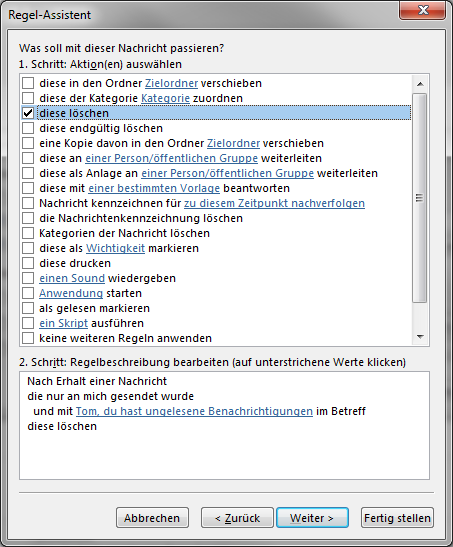The image size is (453, 547).
Task: Uncheck the 'diese löschen' checkbox
Action: (x=28, y=113)
